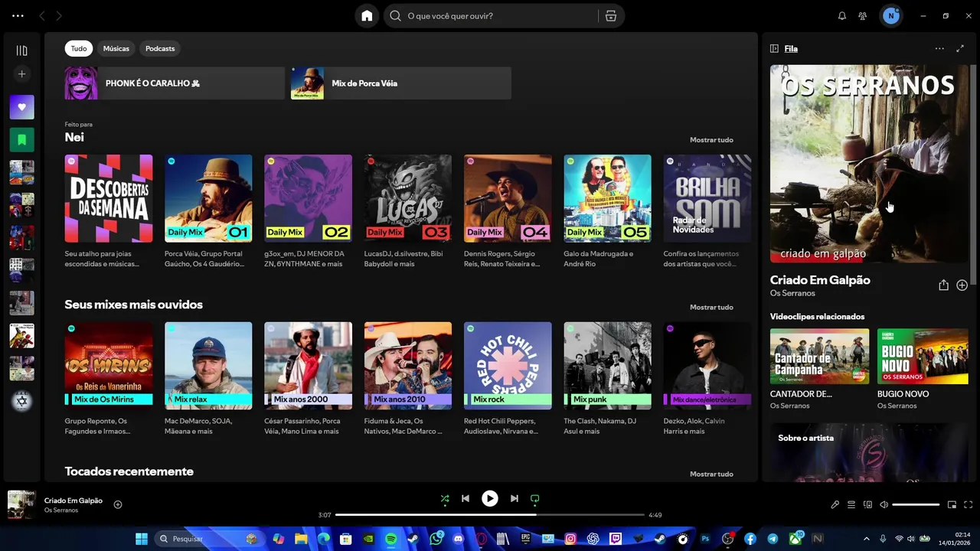
Task: Open more options in Fila panel
Action: click(939, 48)
